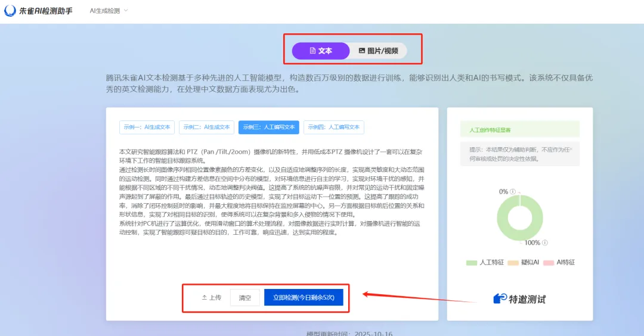The height and width of the screenshot is (336, 644).
Task: Click the 朱雀AI检测助手 title text
Action: coord(45,11)
